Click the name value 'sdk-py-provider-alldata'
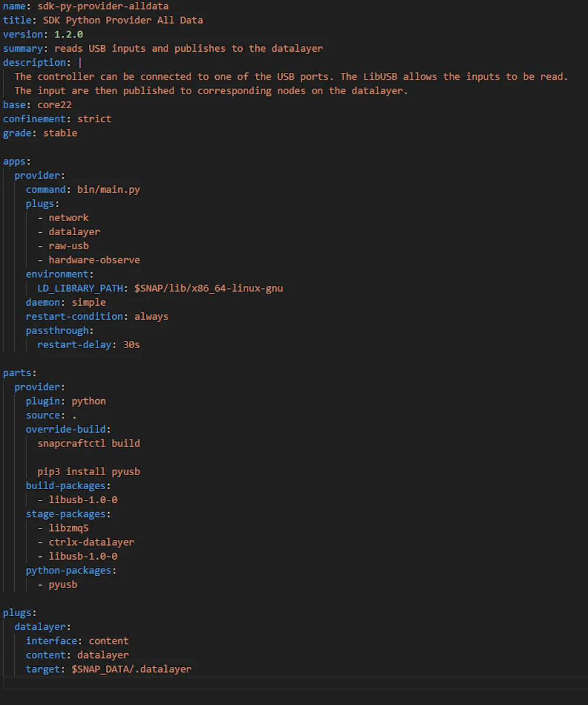588x705 pixels. click(x=103, y=6)
